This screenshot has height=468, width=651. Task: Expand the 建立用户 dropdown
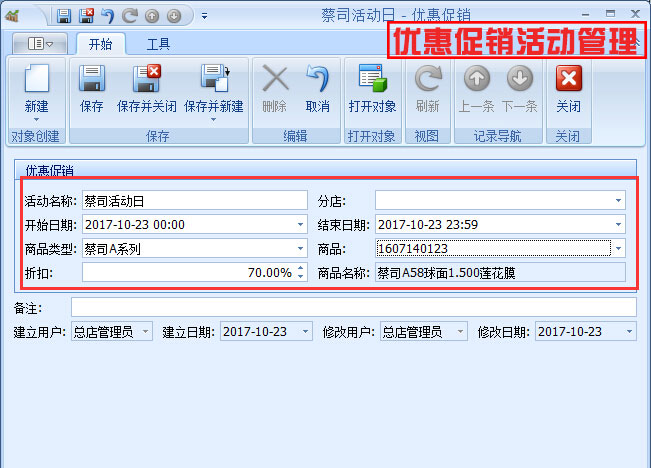point(147,331)
